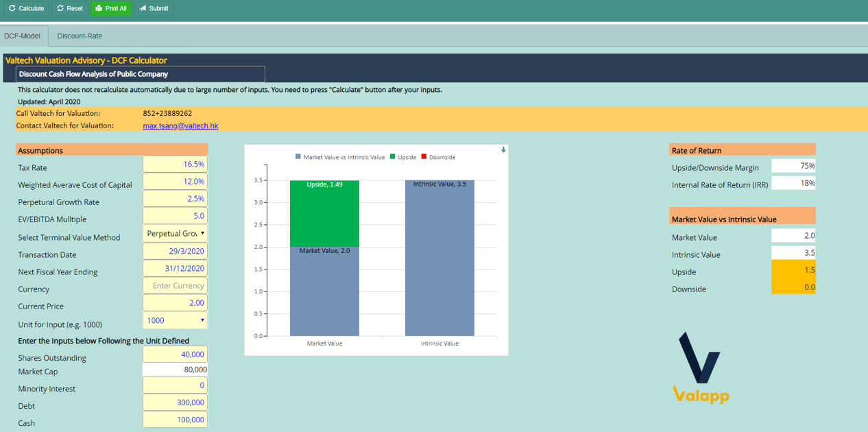Click the Enter Currency input field
The width and height of the screenshot is (868, 432).
174,285
